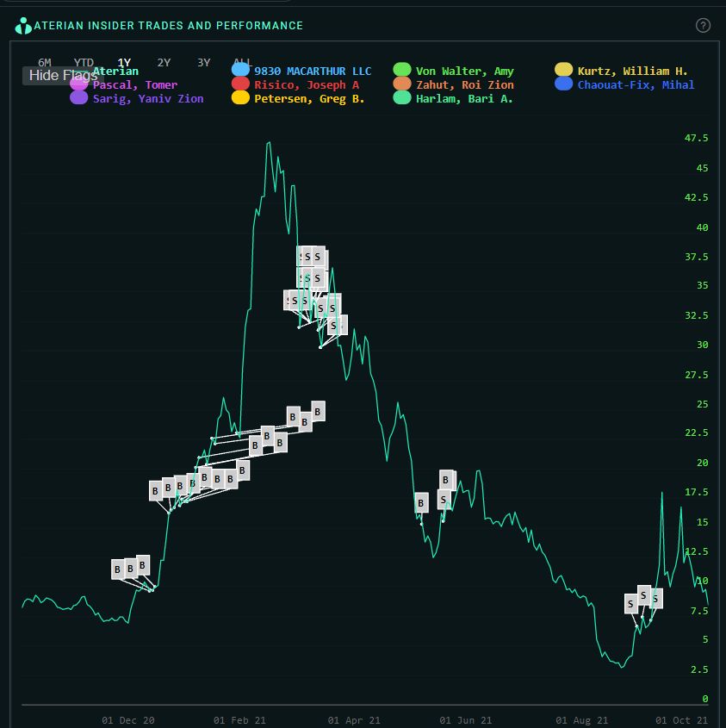Click the topmost B flag from late February
726x728 pixels.
pyautogui.click(x=319, y=410)
